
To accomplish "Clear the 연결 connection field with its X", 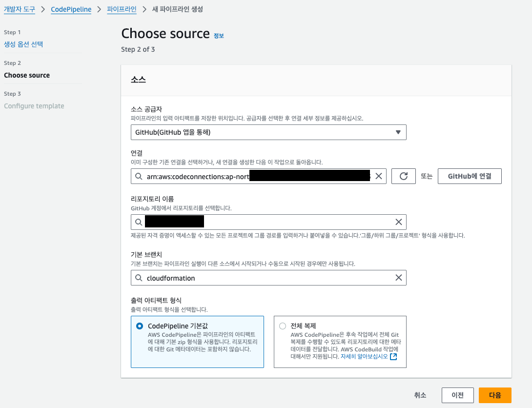I will [379, 176].
